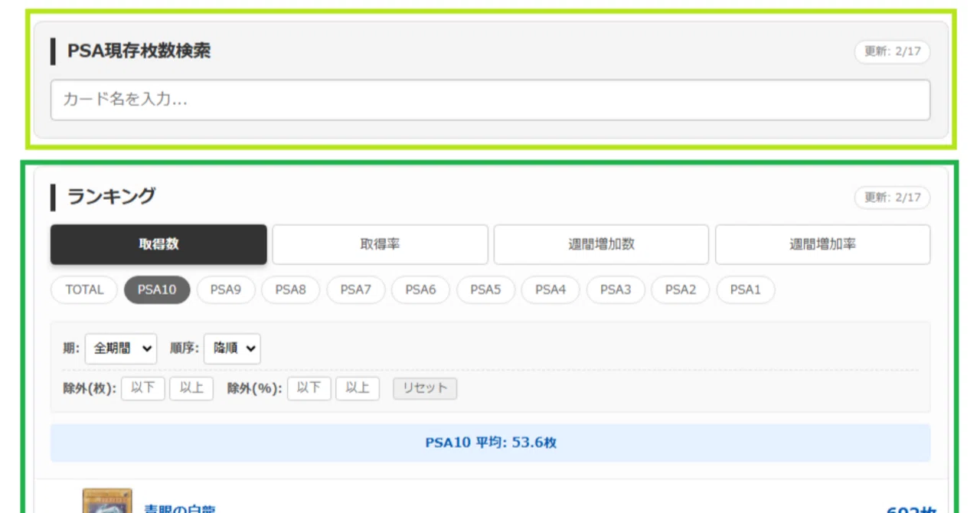
Task: Click the PSA現存枚数検索 heading
Action: point(139,51)
